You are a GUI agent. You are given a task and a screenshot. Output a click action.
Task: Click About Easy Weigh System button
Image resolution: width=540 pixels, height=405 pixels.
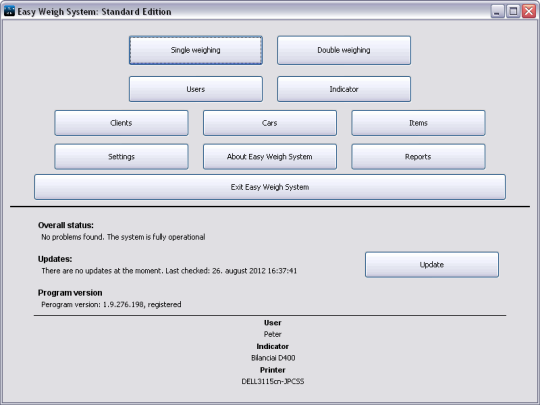tap(270, 157)
